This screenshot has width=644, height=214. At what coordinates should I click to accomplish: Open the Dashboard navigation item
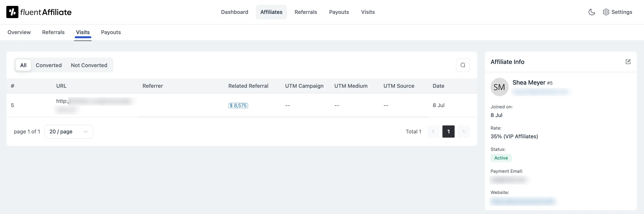click(x=235, y=12)
